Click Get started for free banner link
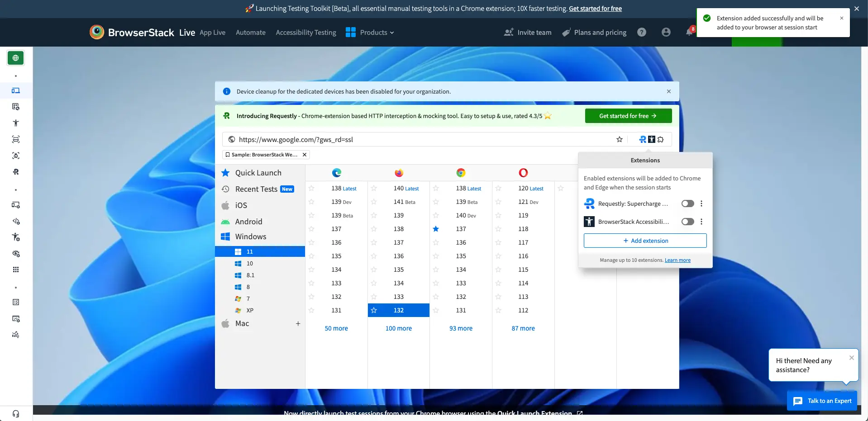The image size is (868, 421). click(595, 9)
